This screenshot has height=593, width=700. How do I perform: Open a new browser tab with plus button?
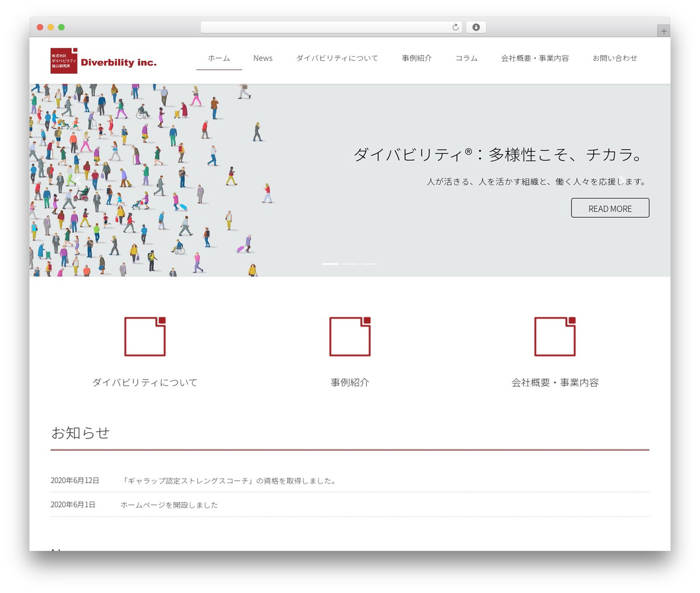pyautogui.click(x=663, y=31)
